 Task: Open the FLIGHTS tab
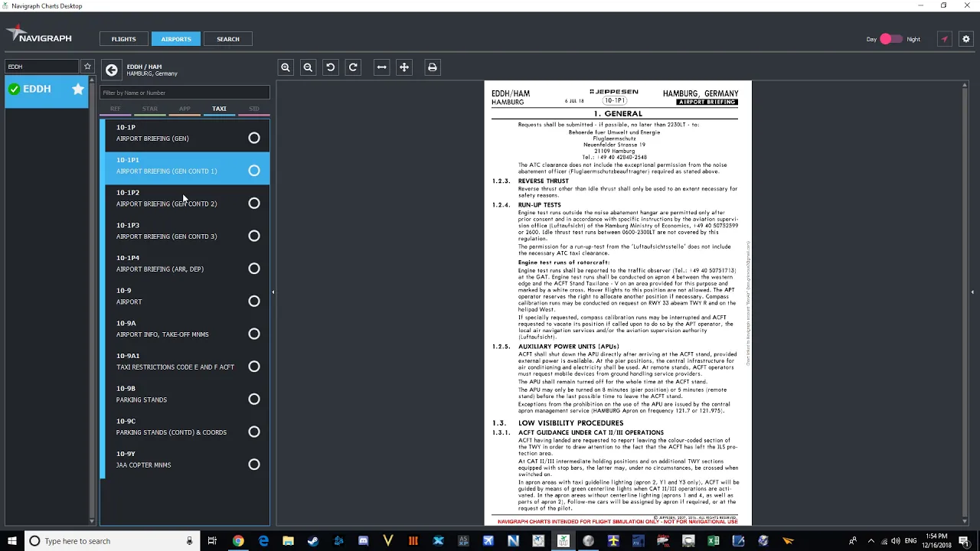[123, 39]
